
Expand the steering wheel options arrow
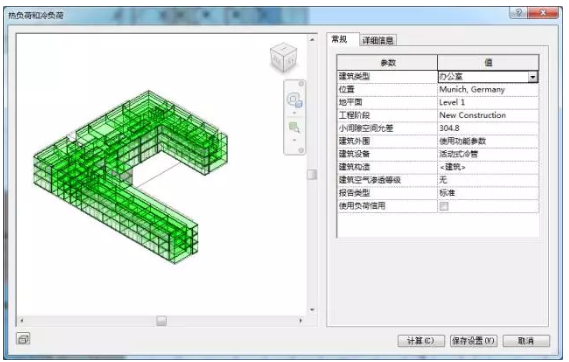294,113
